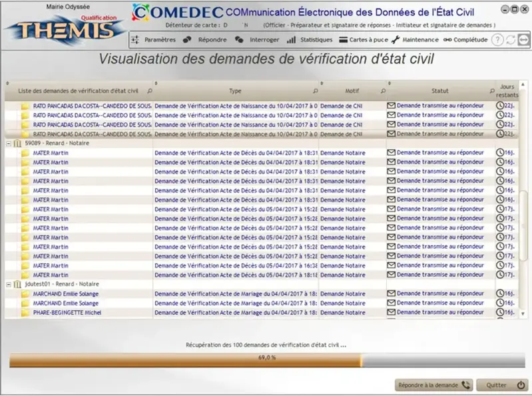Collapse the jdutest01 - Renard - Notaire group
The image size is (532, 396).
[x=8, y=284]
